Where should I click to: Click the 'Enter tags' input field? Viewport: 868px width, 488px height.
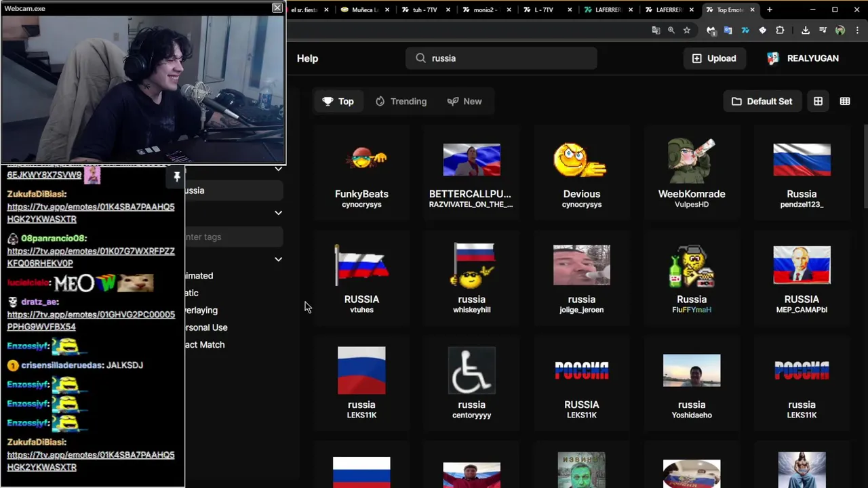tap(234, 237)
